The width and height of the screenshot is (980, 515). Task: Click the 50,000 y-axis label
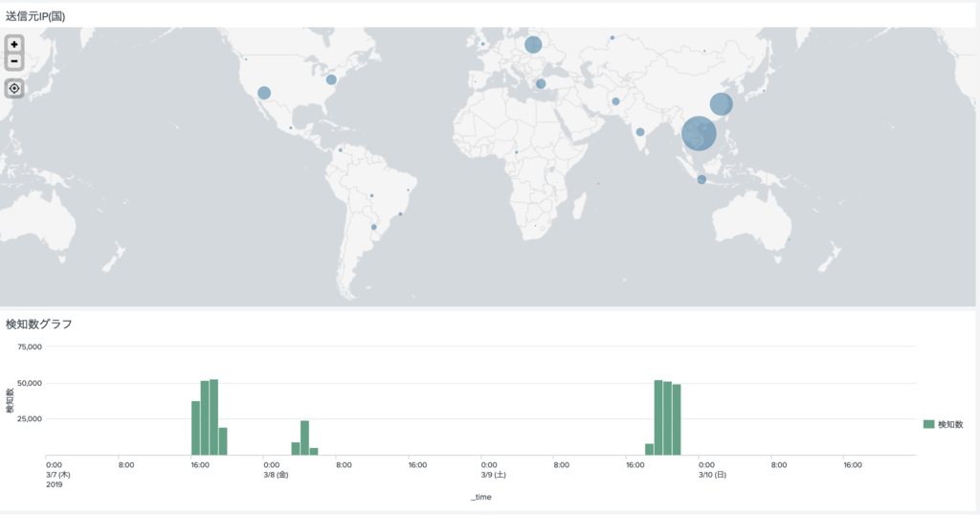point(30,383)
